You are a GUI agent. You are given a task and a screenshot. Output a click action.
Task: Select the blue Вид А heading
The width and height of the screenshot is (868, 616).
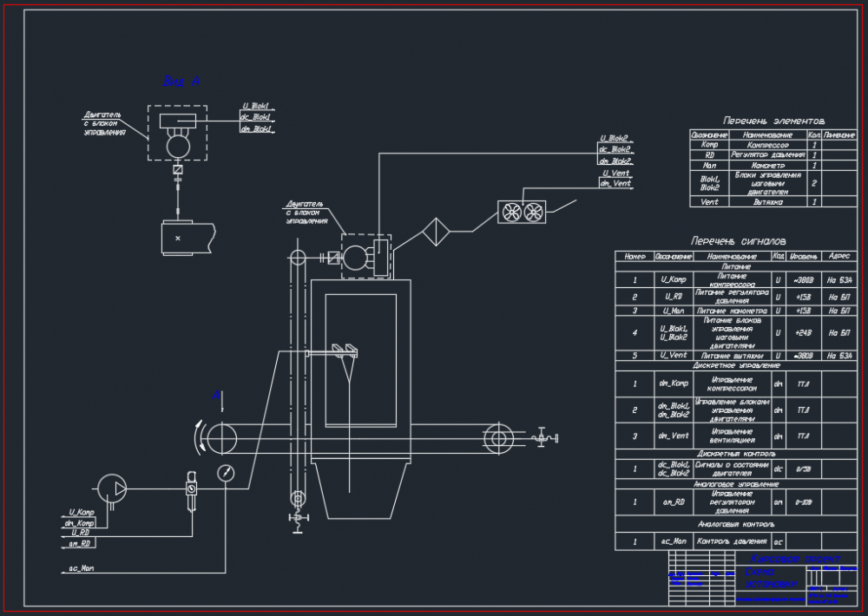pos(181,82)
